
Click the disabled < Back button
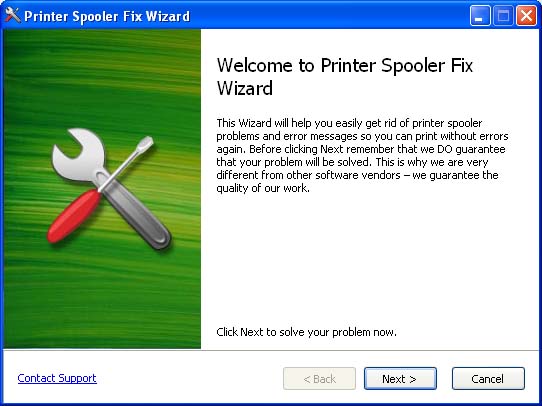319,379
